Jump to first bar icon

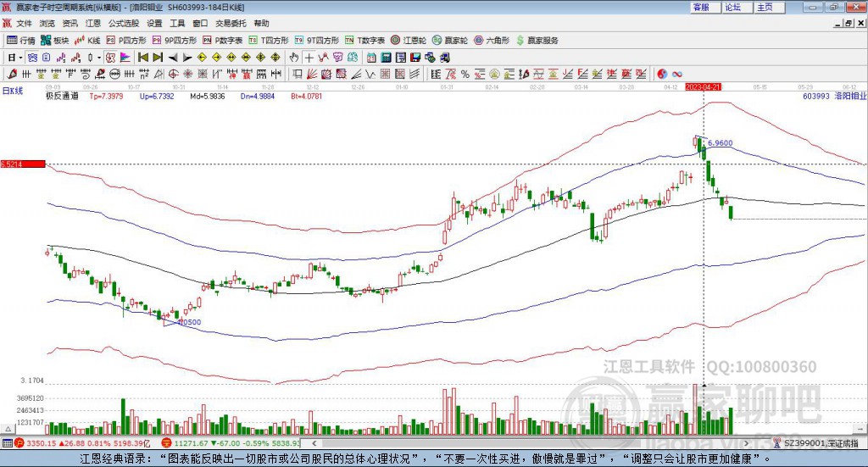(142, 58)
